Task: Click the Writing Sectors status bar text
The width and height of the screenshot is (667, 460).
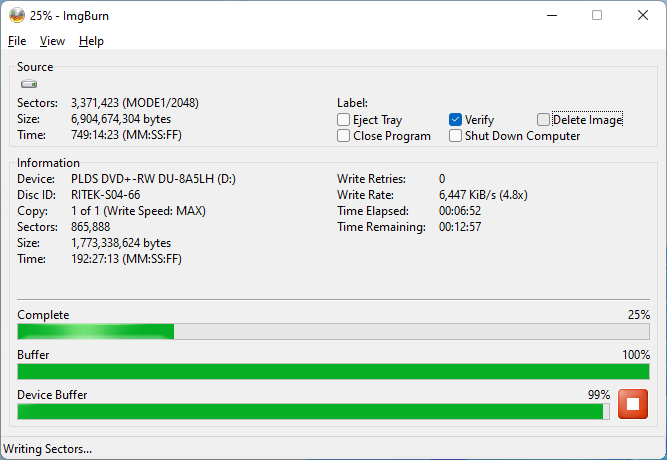Action: [x=48, y=449]
